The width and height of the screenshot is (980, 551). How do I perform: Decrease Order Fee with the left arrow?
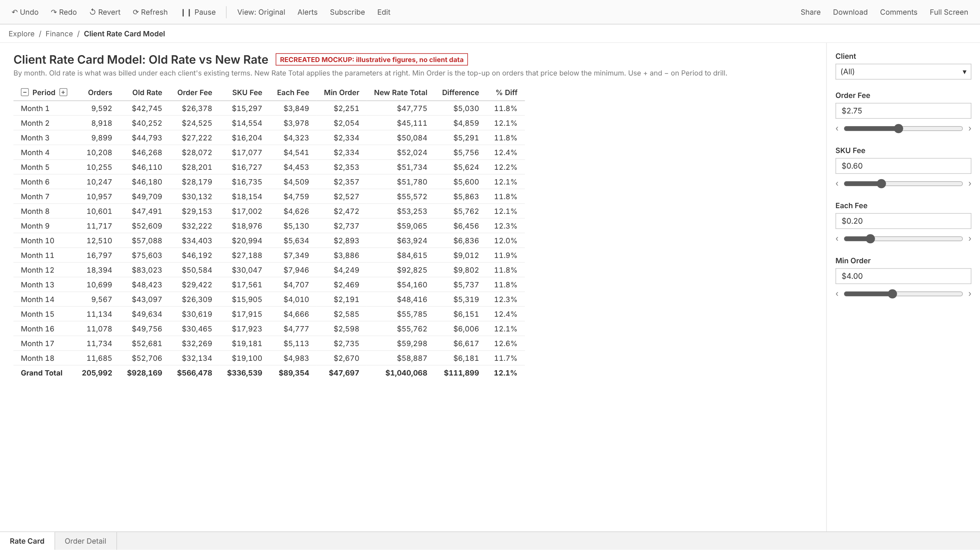837,129
